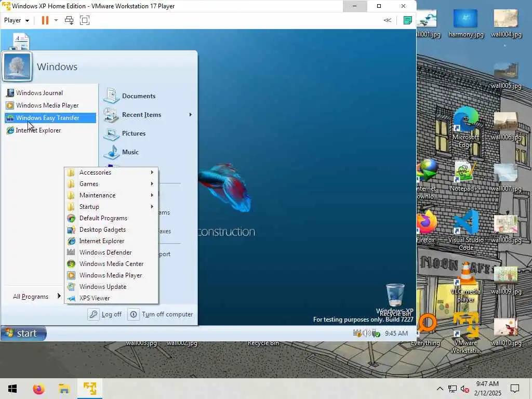Select wall006.jpg desktop file

tap(506, 126)
